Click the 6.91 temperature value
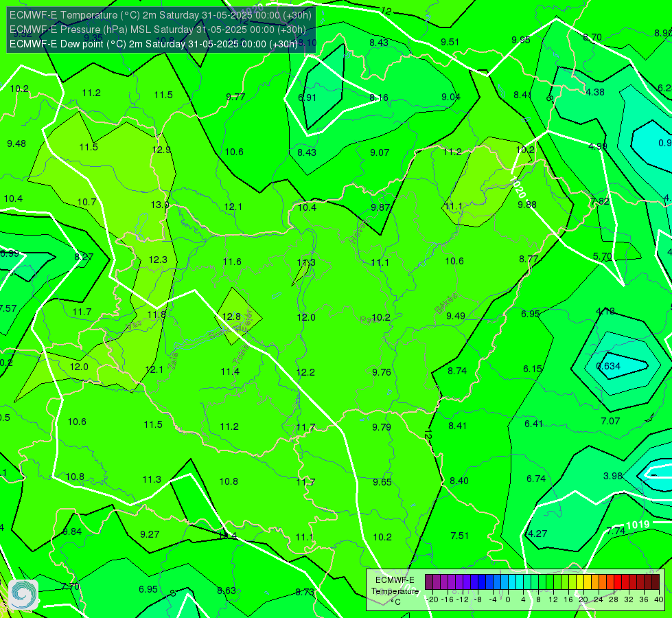The height and width of the screenshot is (618, 672). 307,98
